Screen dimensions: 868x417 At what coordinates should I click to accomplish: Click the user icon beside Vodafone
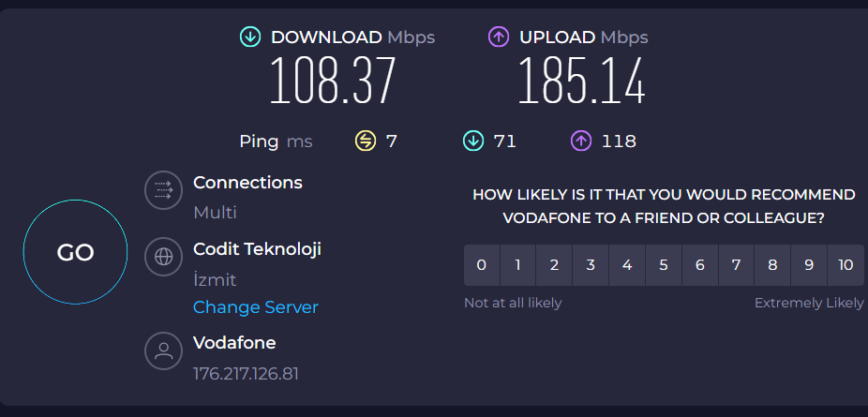[x=163, y=350]
